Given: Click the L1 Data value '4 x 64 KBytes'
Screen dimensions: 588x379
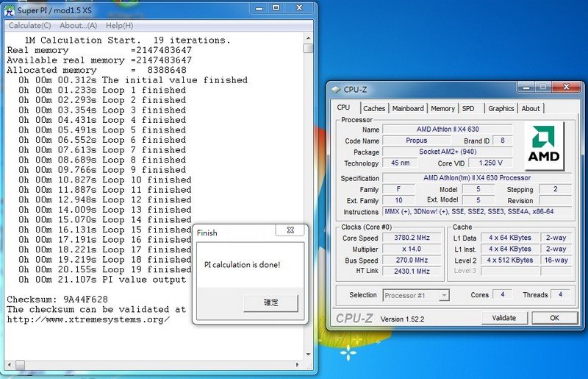Looking at the screenshot, I should (x=509, y=238).
